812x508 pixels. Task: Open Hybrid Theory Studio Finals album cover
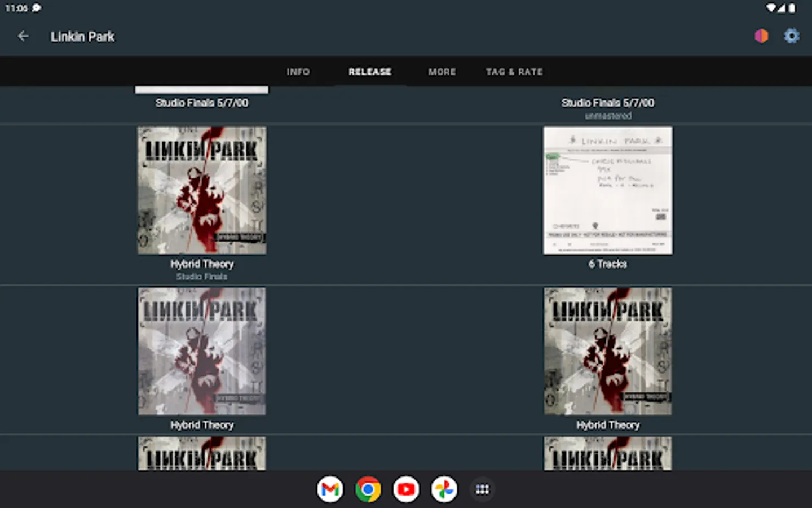click(x=202, y=190)
